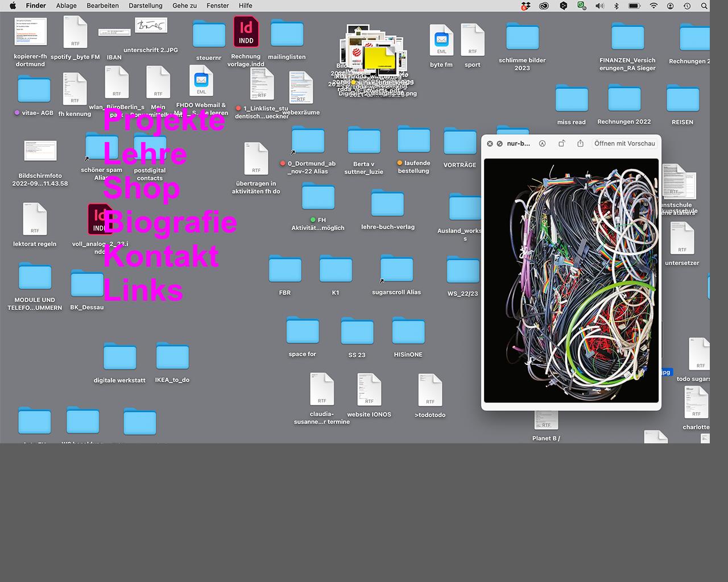
Task: Click the volume speaker icon in the menu bar
Action: coord(599,6)
